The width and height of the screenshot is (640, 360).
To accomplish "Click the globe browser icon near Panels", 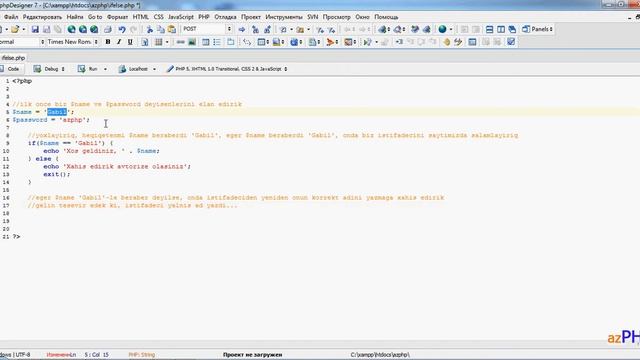I will point(442,29).
